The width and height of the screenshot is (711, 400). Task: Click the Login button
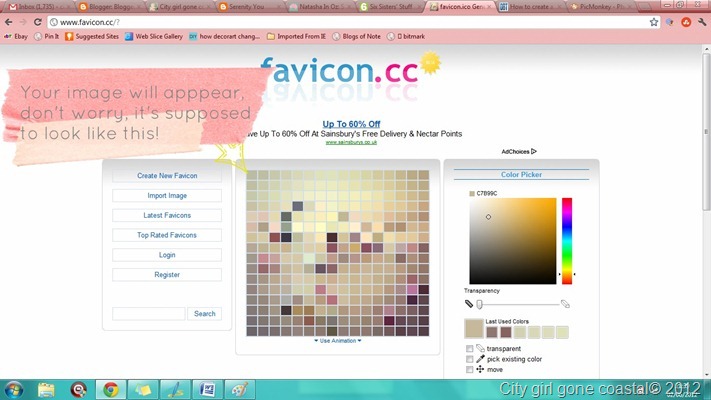(167, 255)
